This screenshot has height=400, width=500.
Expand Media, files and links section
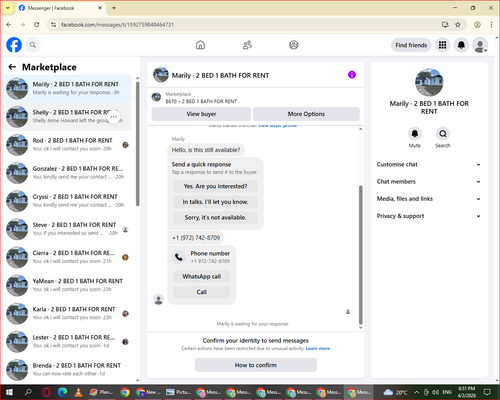click(x=429, y=199)
